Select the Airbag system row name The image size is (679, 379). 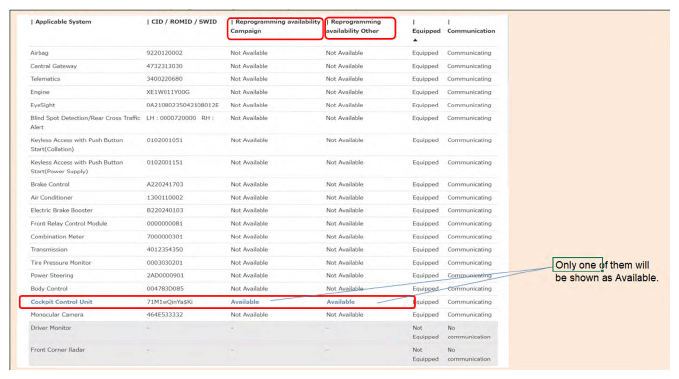tap(39, 53)
